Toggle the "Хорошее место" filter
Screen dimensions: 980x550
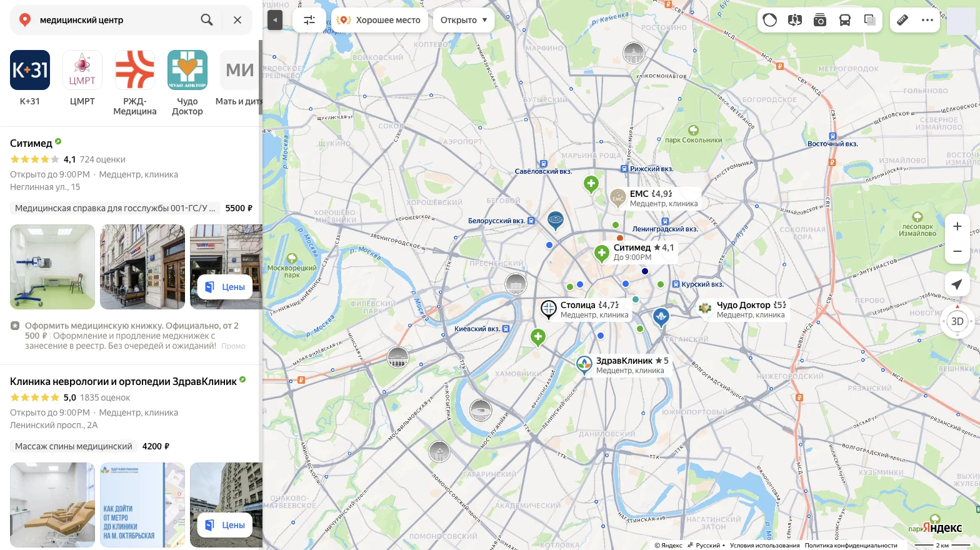(x=379, y=20)
